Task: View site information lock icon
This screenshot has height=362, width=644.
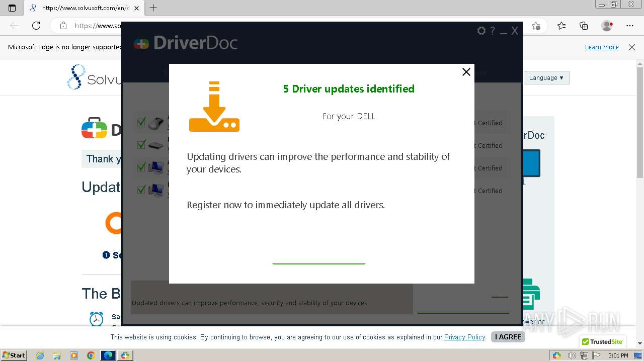Action: pos(63,26)
